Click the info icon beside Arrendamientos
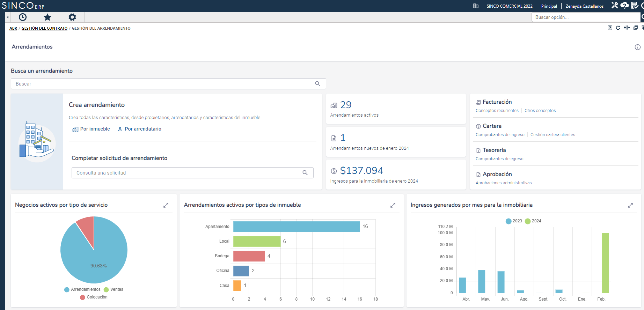 (637, 47)
